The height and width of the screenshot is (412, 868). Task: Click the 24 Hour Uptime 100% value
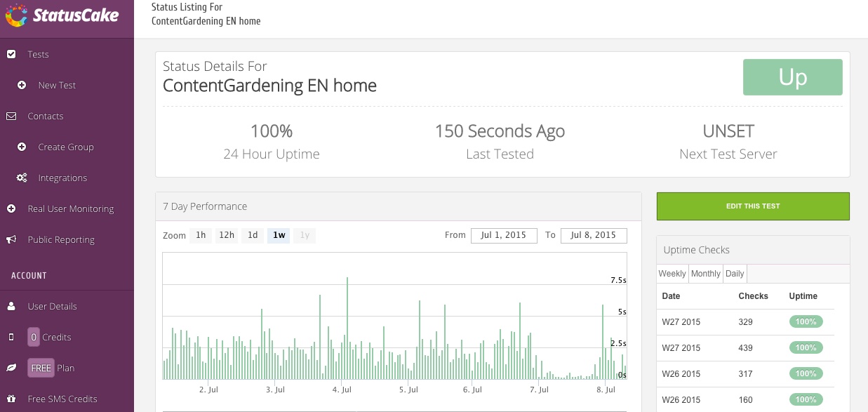pos(272,131)
